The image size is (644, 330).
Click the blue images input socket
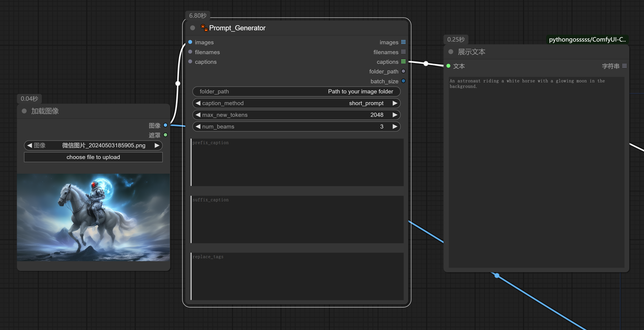(x=190, y=42)
